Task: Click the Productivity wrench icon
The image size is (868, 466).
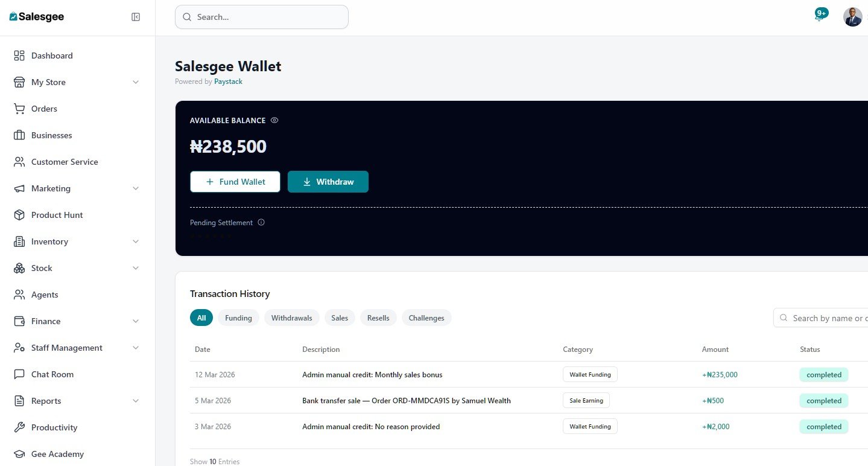Action: coord(19,427)
